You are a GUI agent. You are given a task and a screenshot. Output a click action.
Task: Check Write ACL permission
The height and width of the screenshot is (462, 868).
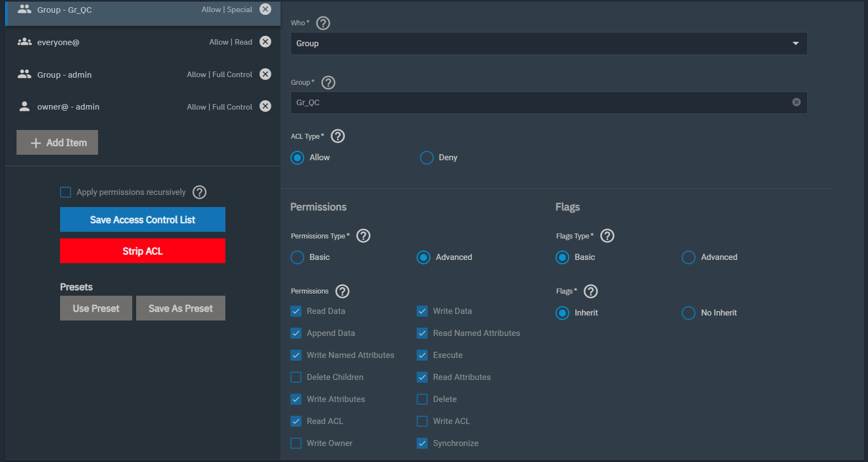pyautogui.click(x=422, y=421)
